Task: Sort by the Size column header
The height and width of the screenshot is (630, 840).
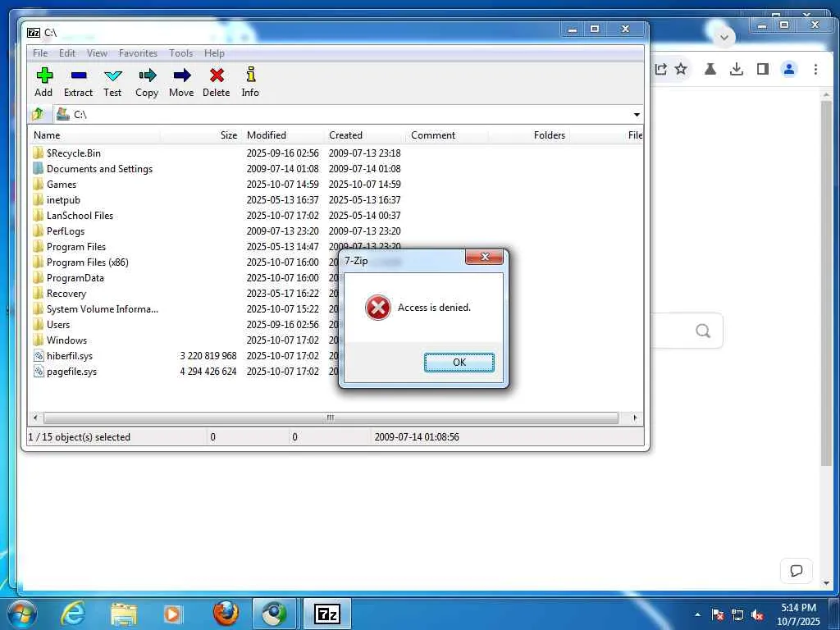Action: click(x=201, y=135)
